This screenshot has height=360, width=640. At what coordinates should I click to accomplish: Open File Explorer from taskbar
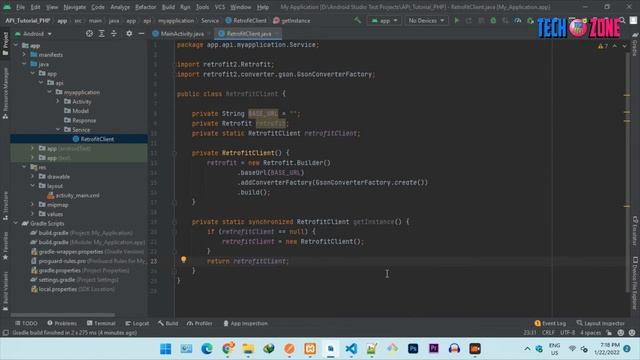pyautogui.click(x=248, y=349)
